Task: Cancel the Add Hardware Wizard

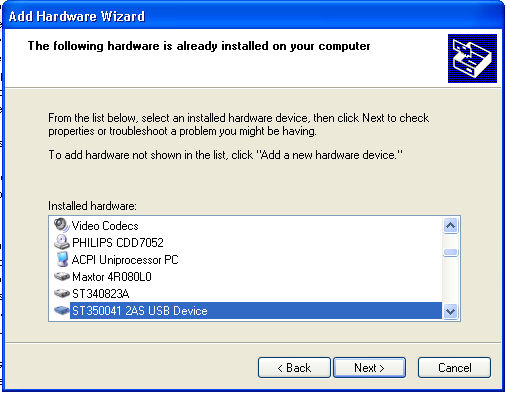Action: pos(454,368)
